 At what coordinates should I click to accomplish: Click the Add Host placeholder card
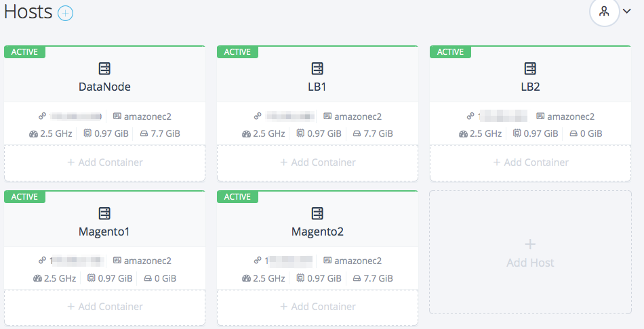tap(530, 252)
